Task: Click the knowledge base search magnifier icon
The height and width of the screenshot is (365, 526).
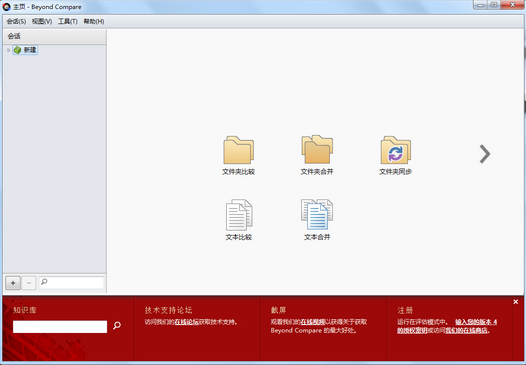Action: pos(117,325)
